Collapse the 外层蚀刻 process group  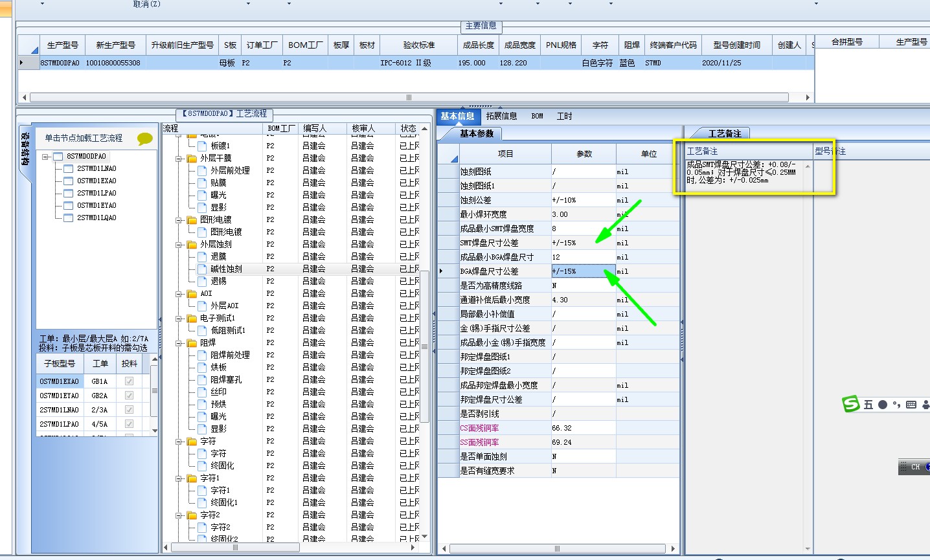click(x=179, y=244)
